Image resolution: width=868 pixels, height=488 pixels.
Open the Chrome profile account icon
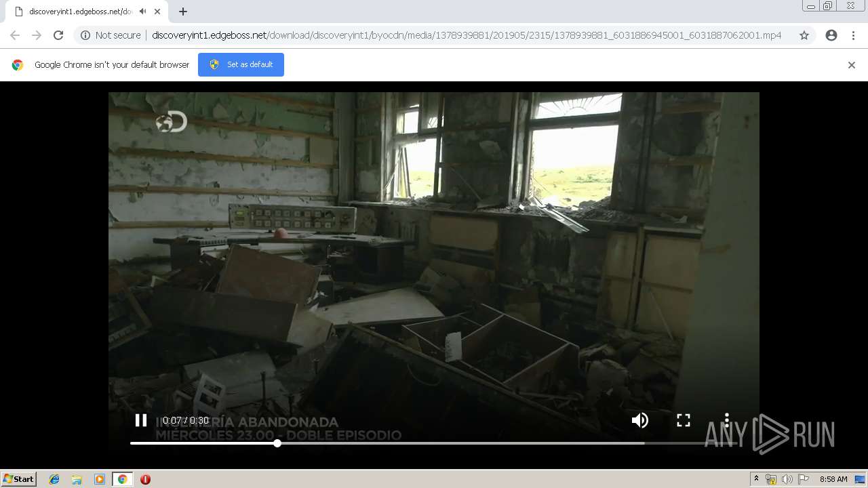tap(831, 35)
